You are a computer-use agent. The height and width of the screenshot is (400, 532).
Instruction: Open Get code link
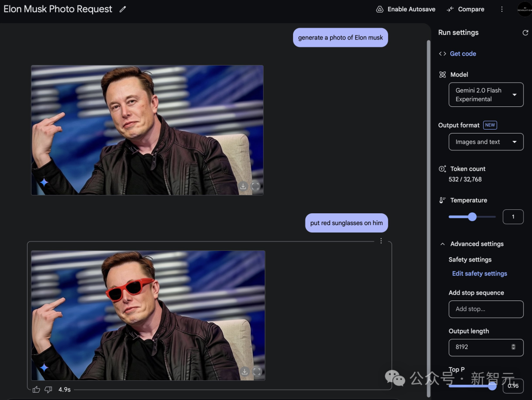pyautogui.click(x=463, y=54)
